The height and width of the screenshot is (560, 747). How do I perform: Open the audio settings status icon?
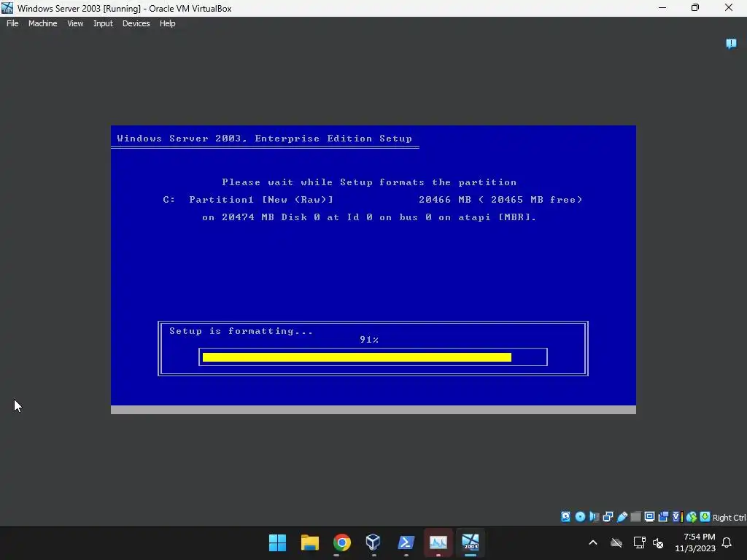coord(594,517)
